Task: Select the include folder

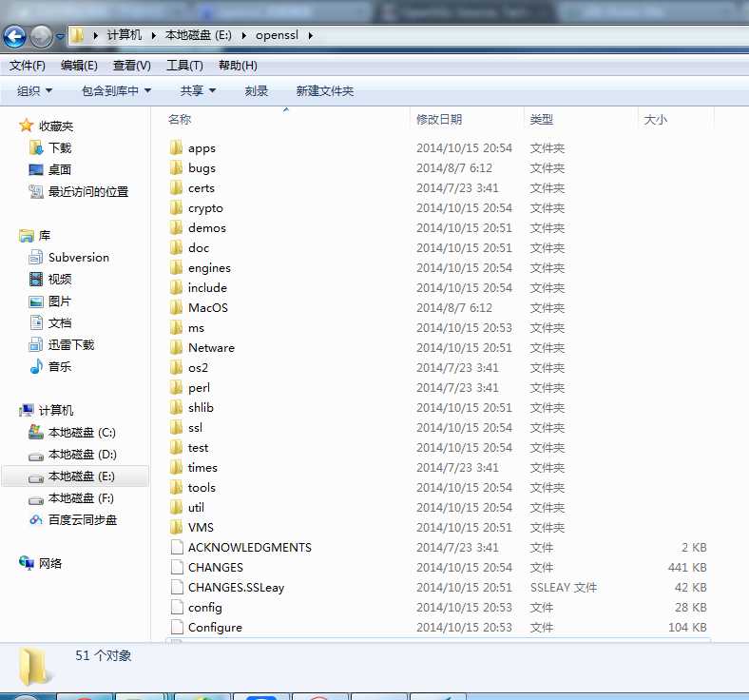Action: [199, 287]
